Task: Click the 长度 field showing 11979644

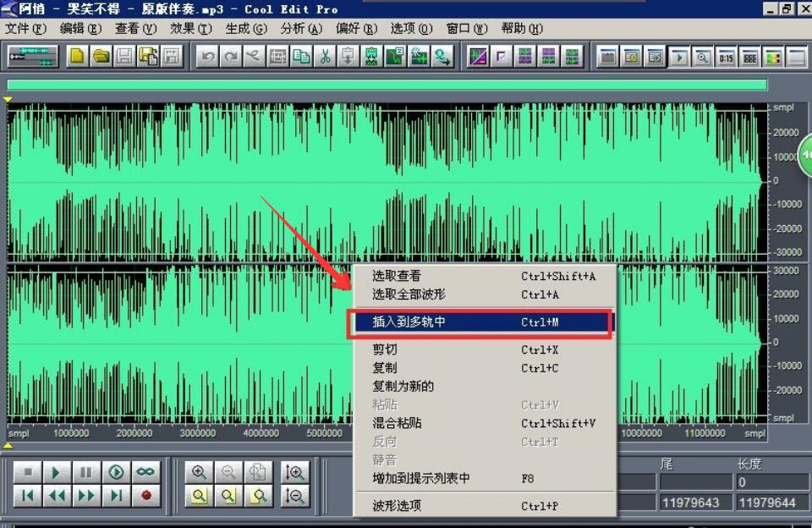Action: point(766,503)
